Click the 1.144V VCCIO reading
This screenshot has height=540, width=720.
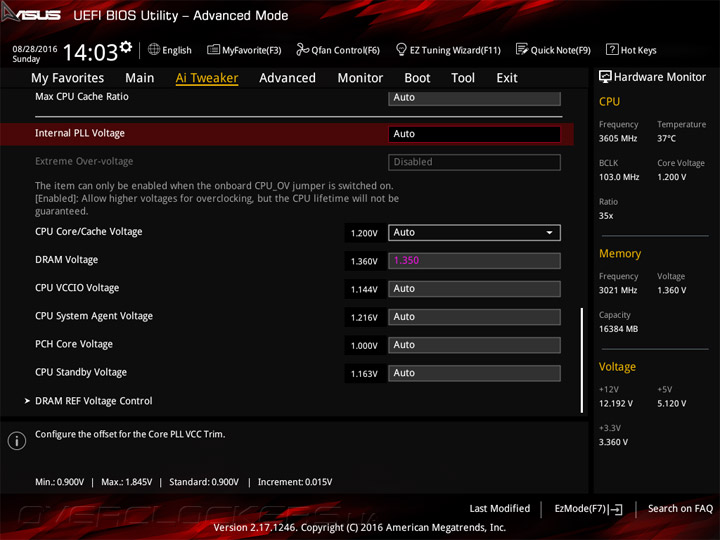(364, 289)
